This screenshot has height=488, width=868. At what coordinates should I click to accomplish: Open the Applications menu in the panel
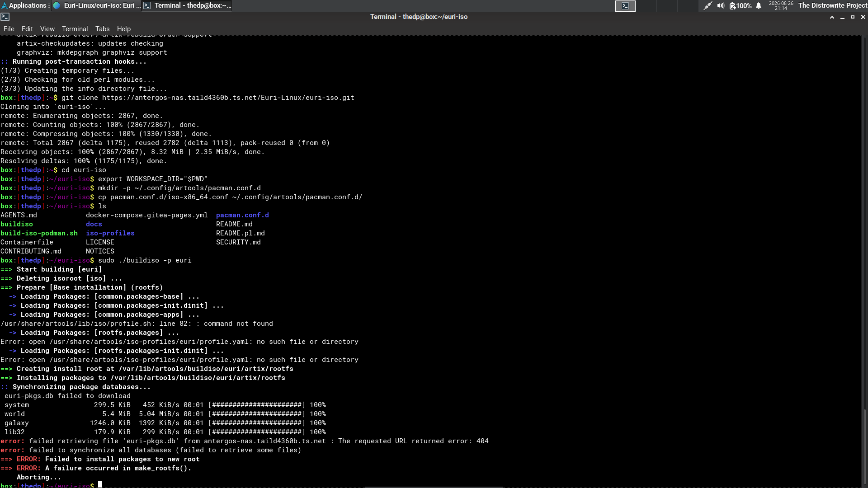point(24,5)
